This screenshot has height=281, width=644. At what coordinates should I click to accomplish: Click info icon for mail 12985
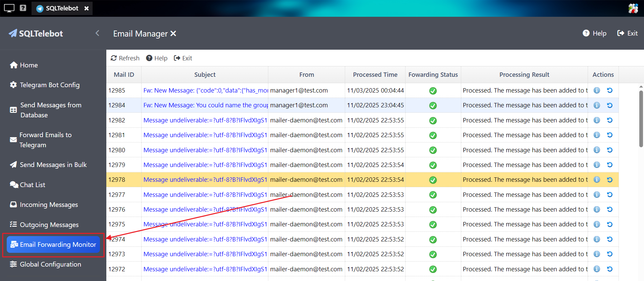pos(597,91)
